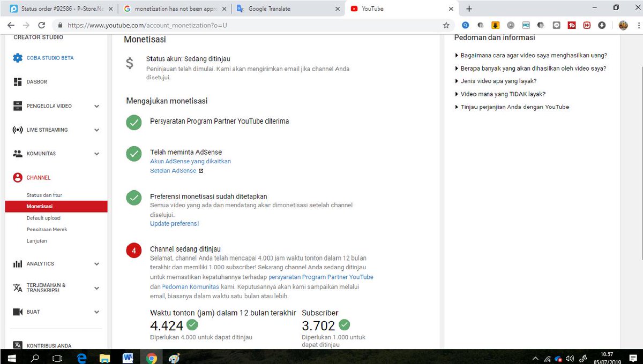Click Update preferensi link
The image size is (643, 364).
pyautogui.click(x=174, y=224)
